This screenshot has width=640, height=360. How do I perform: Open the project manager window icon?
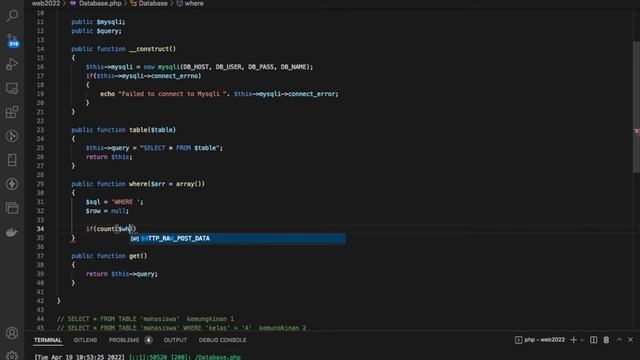pyautogui.click(x=12, y=208)
